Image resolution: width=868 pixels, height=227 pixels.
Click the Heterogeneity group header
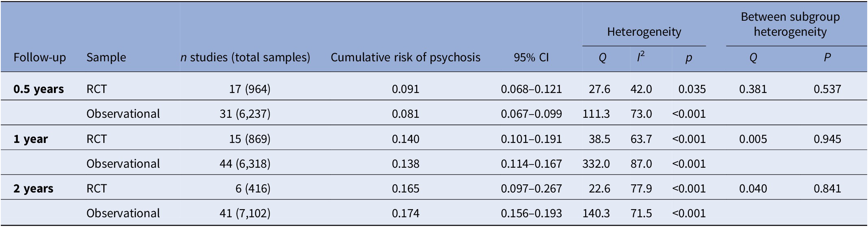[x=644, y=32]
